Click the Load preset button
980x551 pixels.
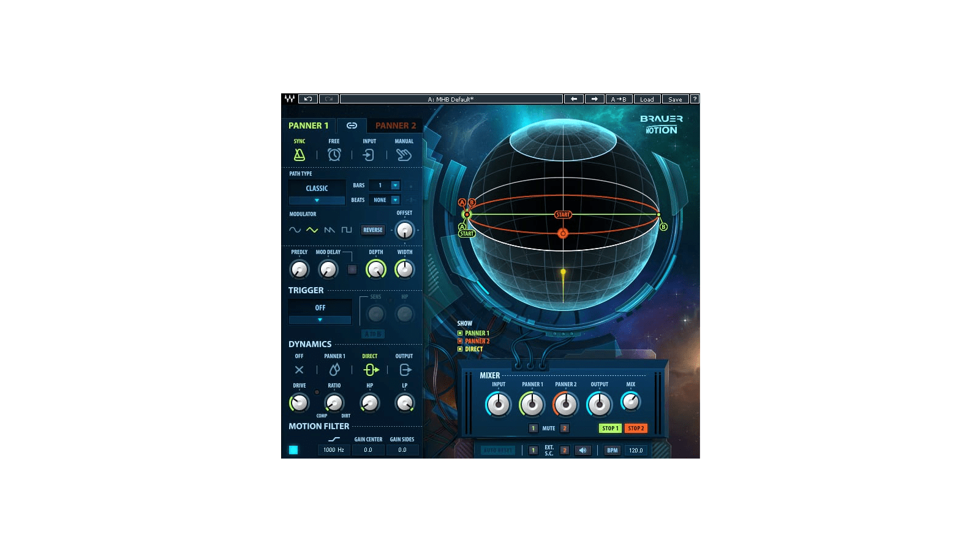pyautogui.click(x=647, y=99)
